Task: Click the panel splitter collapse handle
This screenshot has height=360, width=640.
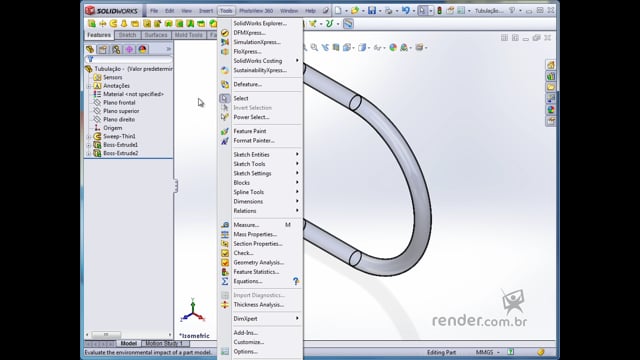Action: coord(176,186)
